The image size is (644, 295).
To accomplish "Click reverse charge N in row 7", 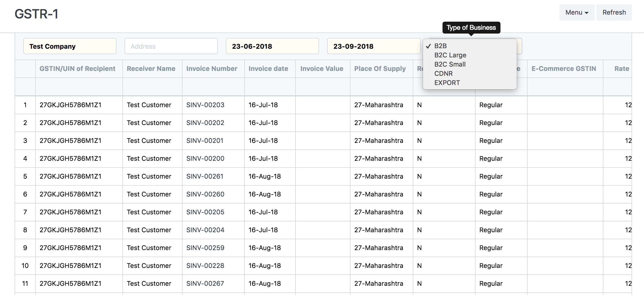I will click(419, 212).
